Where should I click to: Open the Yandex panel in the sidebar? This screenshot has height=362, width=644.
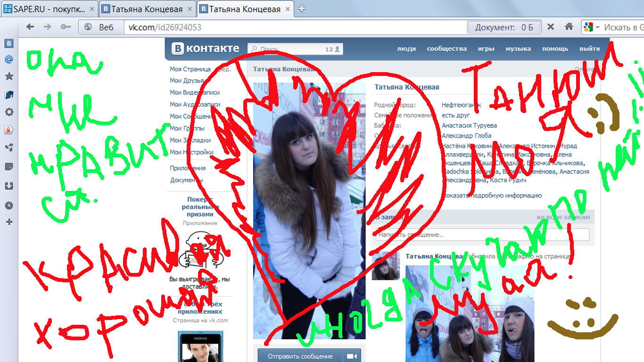click(x=9, y=130)
